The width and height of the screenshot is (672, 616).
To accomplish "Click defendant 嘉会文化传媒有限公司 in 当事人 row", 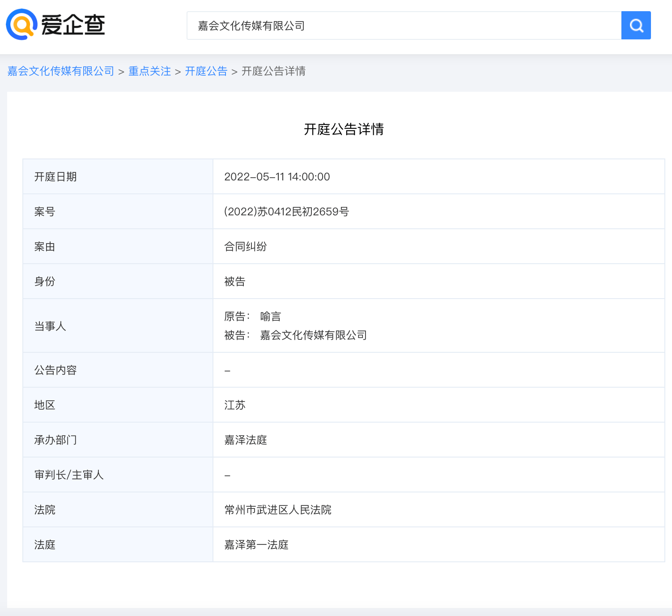I will (x=314, y=335).
